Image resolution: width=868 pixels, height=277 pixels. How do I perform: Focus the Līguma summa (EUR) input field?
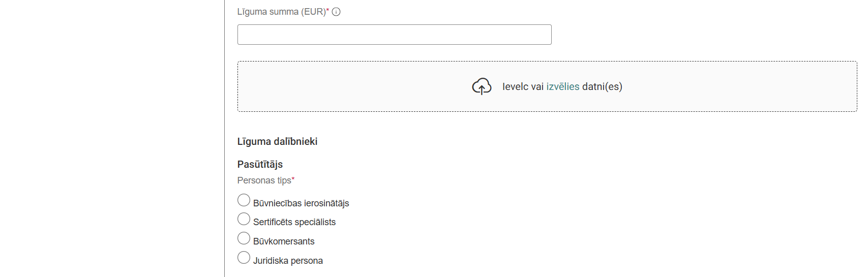[x=394, y=35]
